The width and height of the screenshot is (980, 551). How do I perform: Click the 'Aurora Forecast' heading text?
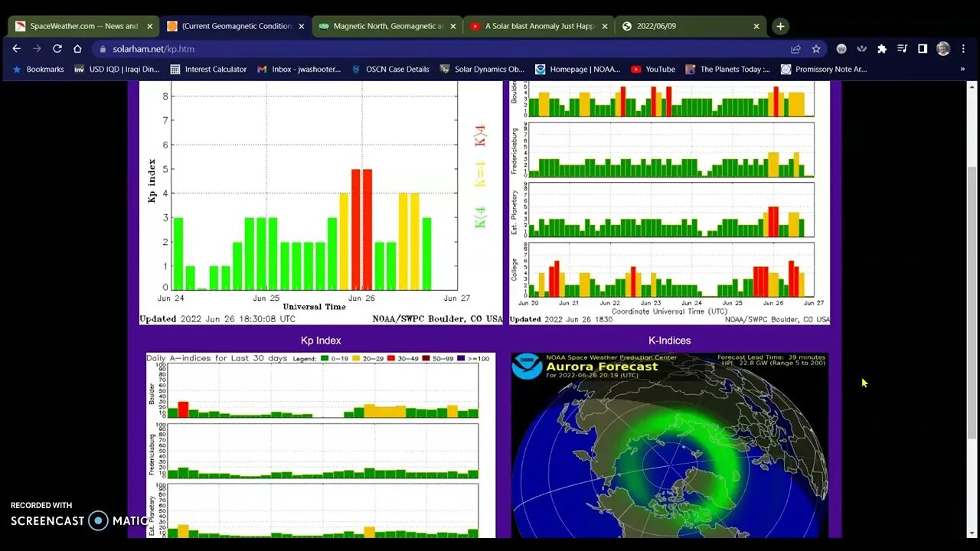(602, 367)
